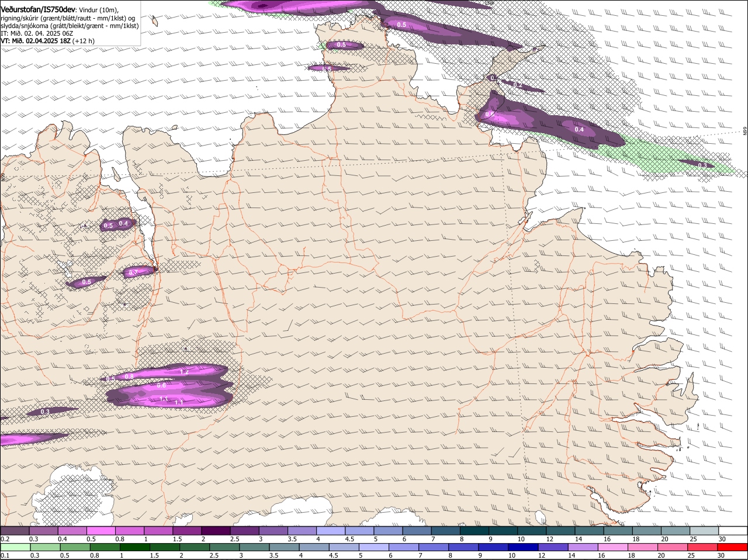748x560 pixels.
Task: Select the bright pink 0.5–0.8 swatch in upper legend
Action: 101,530
